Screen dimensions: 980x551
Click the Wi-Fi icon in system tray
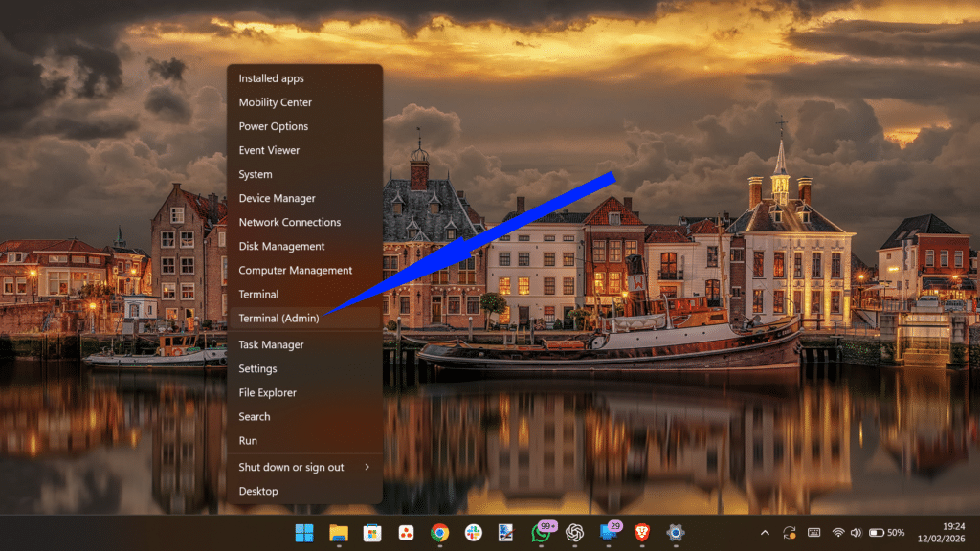(x=838, y=533)
